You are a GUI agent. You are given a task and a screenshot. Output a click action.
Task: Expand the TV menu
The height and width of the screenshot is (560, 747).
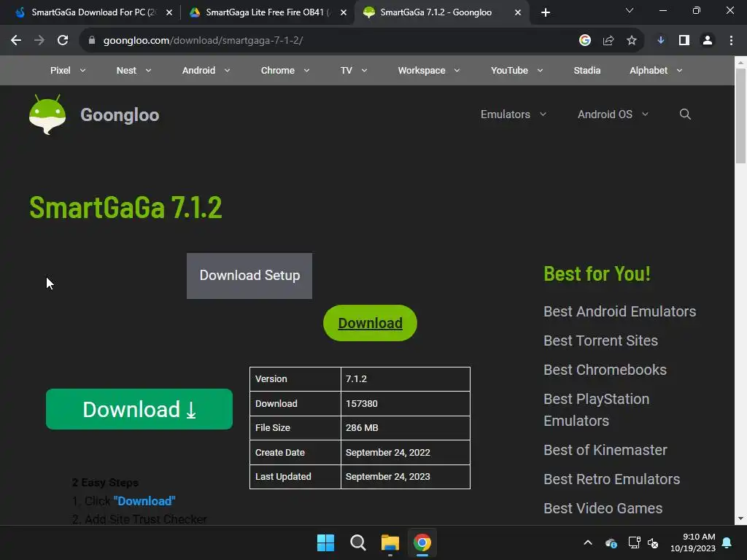(x=354, y=71)
